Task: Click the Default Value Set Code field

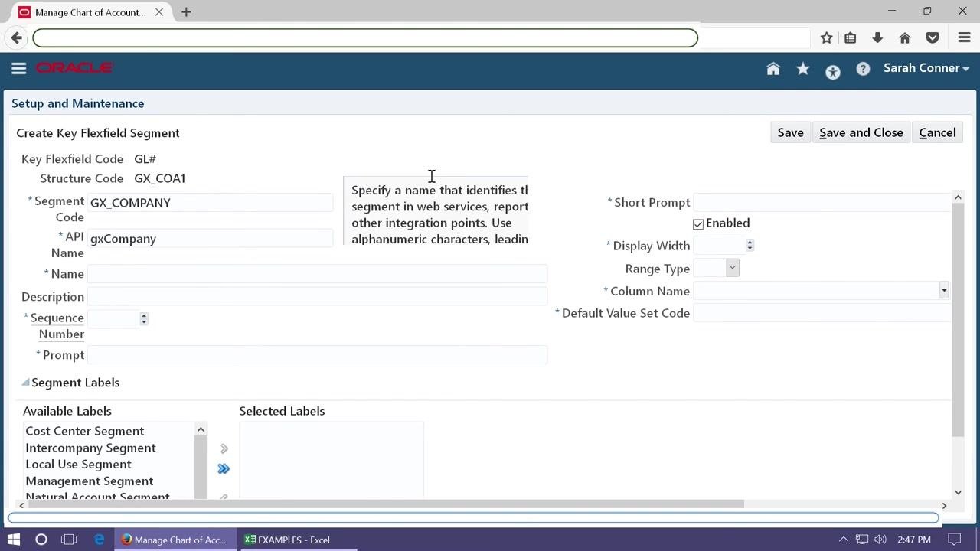Action: (822, 313)
